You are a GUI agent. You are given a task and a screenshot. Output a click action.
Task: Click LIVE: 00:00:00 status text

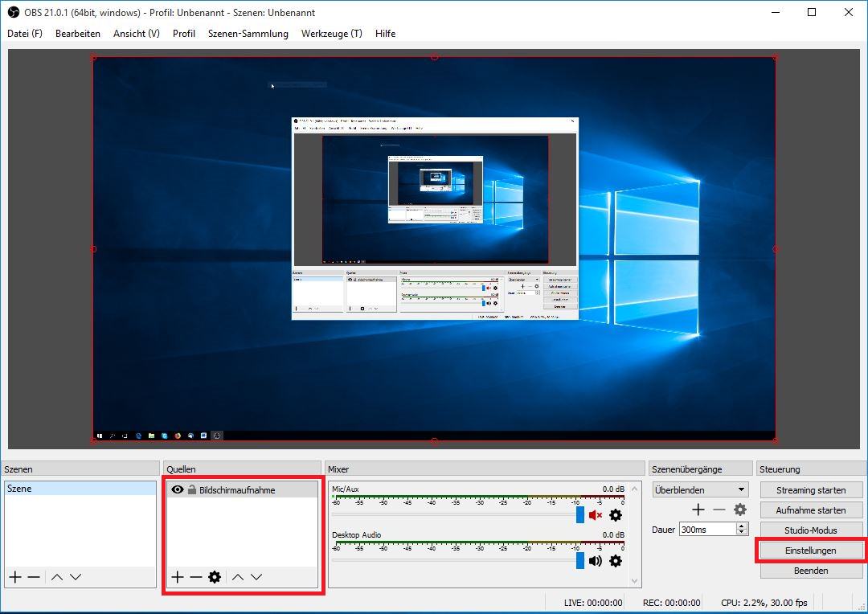click(593, 603)
